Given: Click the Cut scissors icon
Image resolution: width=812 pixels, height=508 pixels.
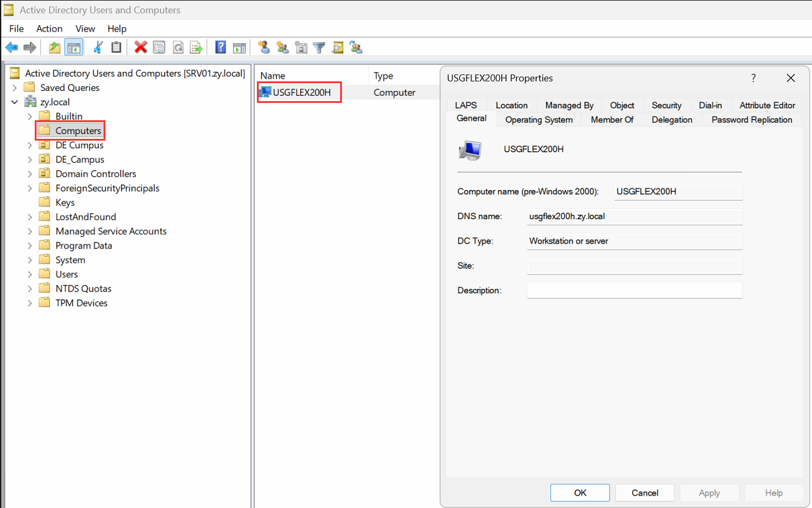Looking at the screenshot, I should (x=98, y=47).
